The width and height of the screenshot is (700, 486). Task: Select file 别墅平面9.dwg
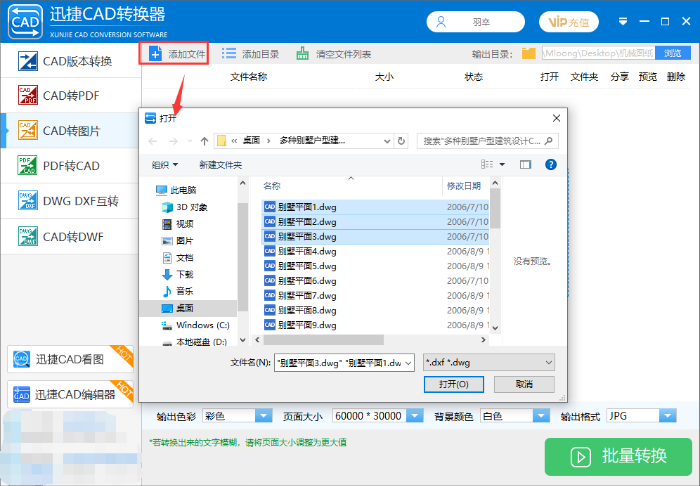pyautogui.click(x=375, y=325)
